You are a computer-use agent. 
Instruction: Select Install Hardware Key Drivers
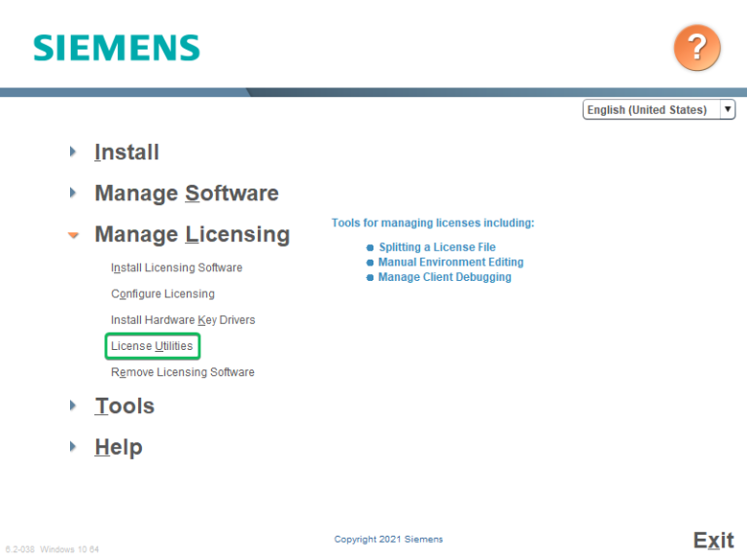tap(183, 320)
